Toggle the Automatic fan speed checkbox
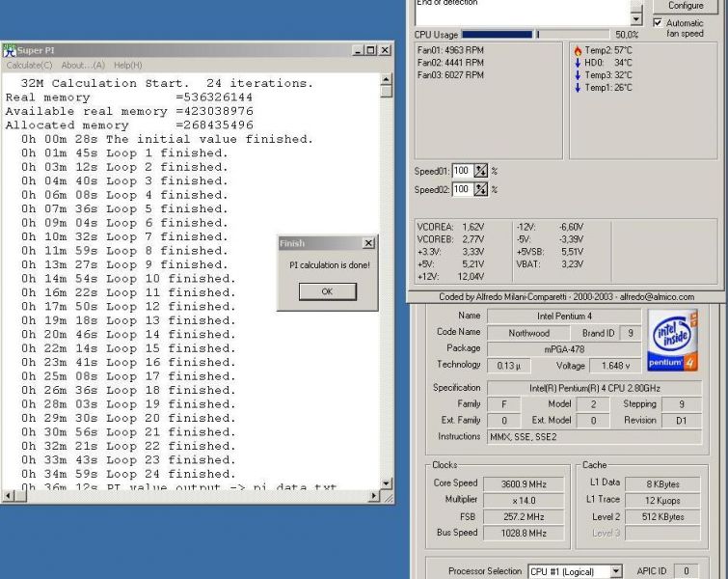 point(658,22)
